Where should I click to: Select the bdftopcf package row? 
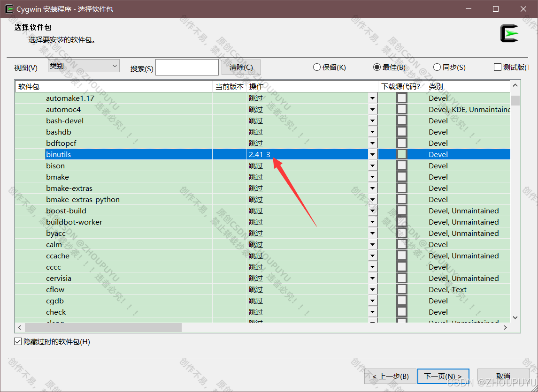click(262, 143)
